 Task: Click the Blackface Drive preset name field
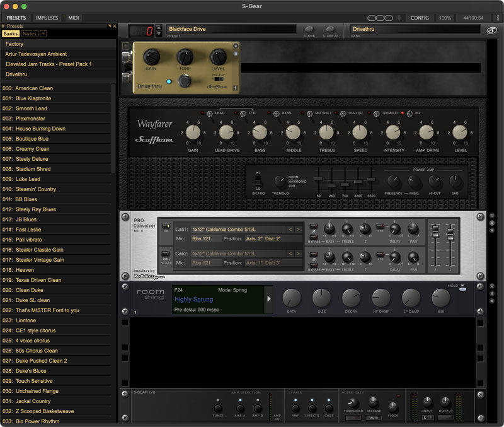pos(231,29)
